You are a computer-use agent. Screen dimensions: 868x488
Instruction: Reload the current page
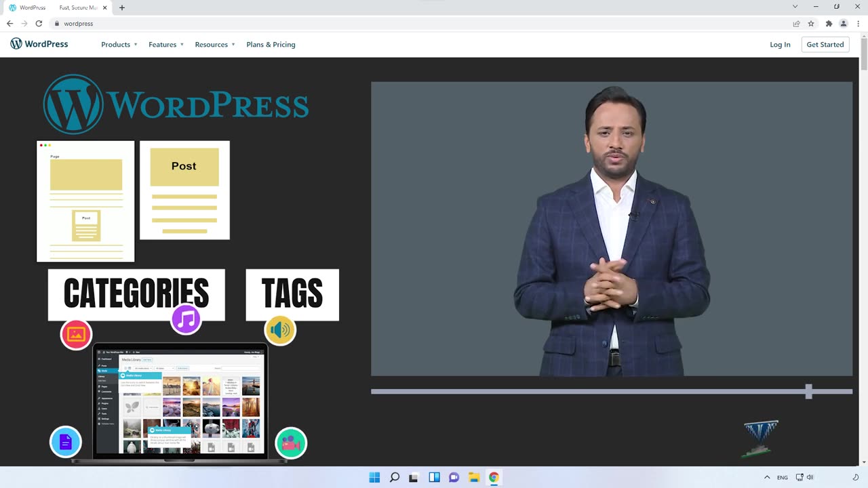(39, 24)
